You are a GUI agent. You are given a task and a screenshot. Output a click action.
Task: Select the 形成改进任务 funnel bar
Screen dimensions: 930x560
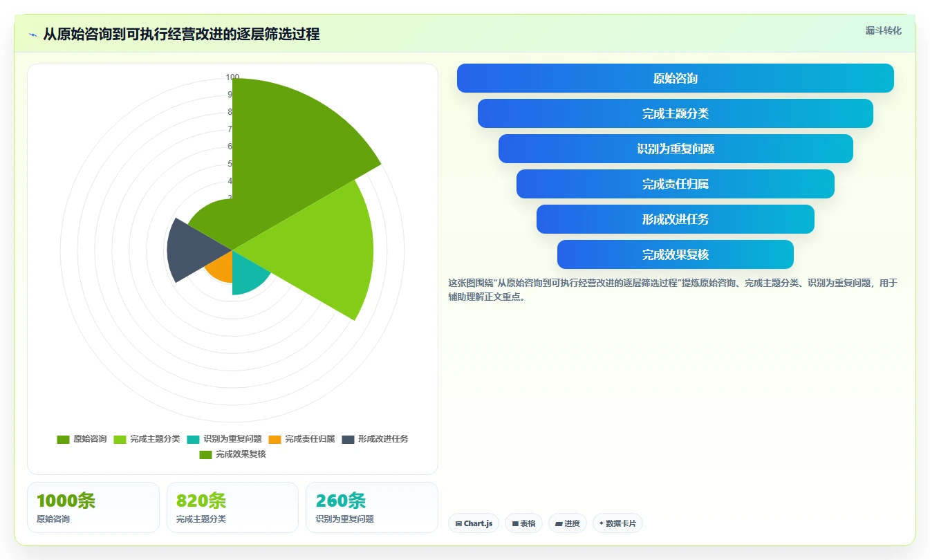click(676, 219)
